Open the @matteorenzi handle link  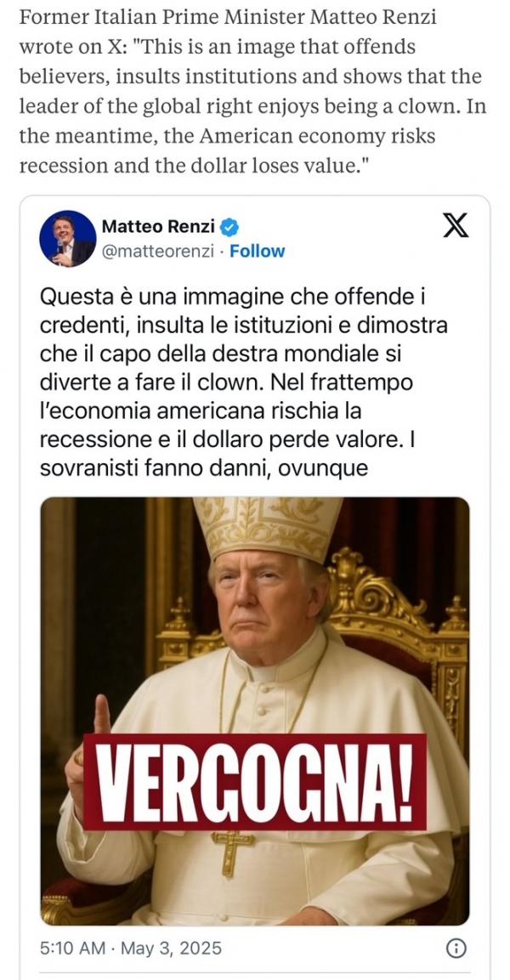pyautogui.click(x=157, y=252)
